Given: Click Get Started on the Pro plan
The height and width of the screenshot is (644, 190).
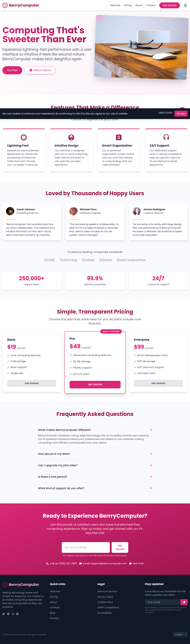Looking at the screenshot, I should (x=95, y=385).
